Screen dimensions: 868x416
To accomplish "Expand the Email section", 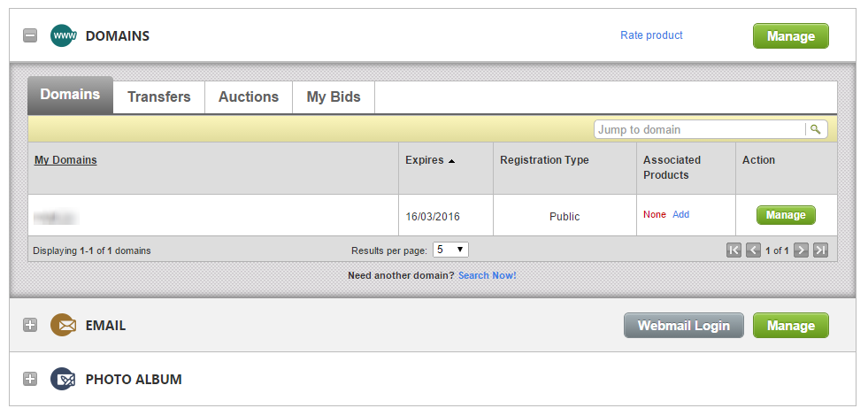I will click(30, 326).
